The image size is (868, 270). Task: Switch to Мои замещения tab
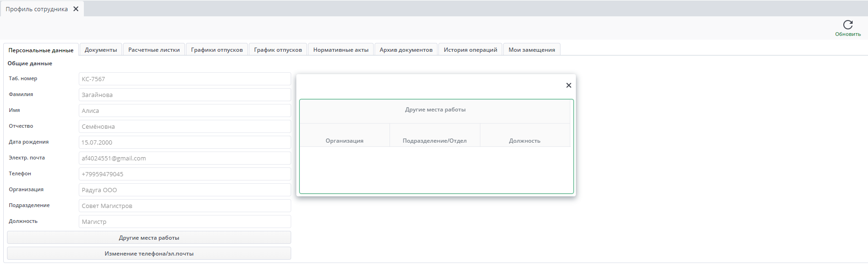[x=532, y=50]
